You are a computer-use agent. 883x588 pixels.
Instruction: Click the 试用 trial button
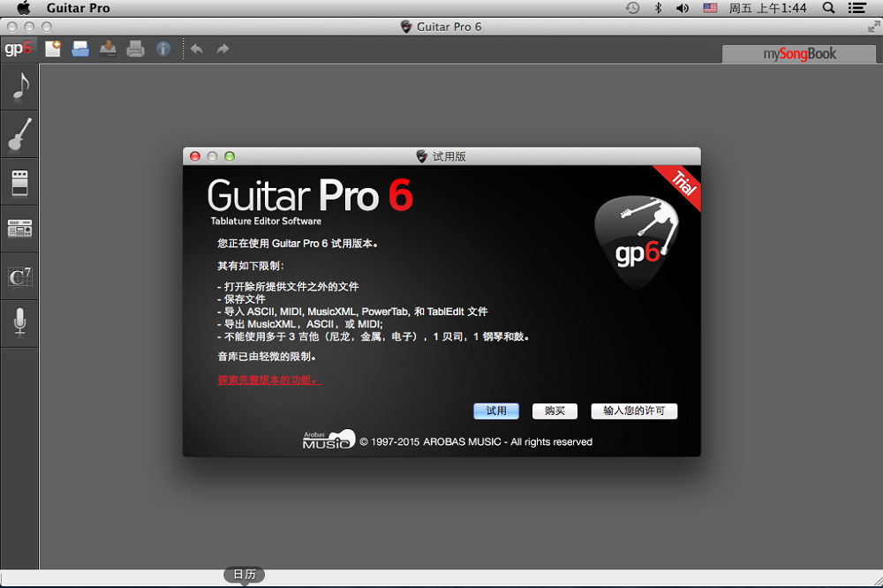pos(496,411)
